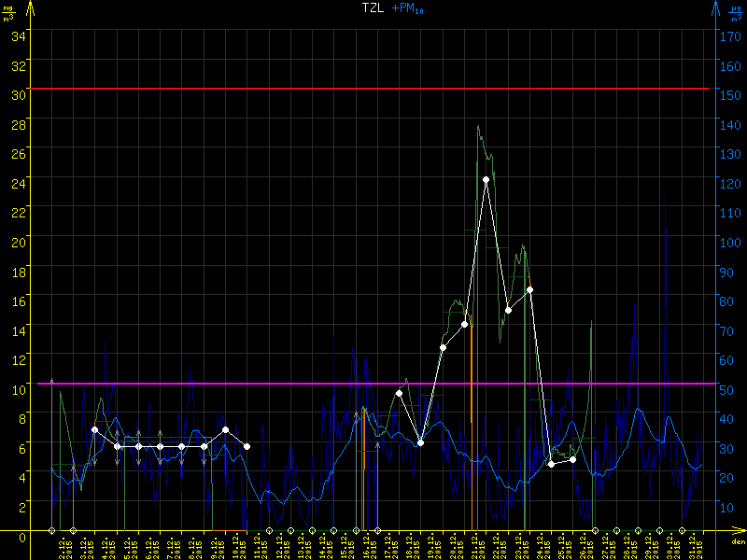The height and width of the screenshot is (560, 747).
Task: Click the 'den' label at the time axis end
Action: point(738,541)
